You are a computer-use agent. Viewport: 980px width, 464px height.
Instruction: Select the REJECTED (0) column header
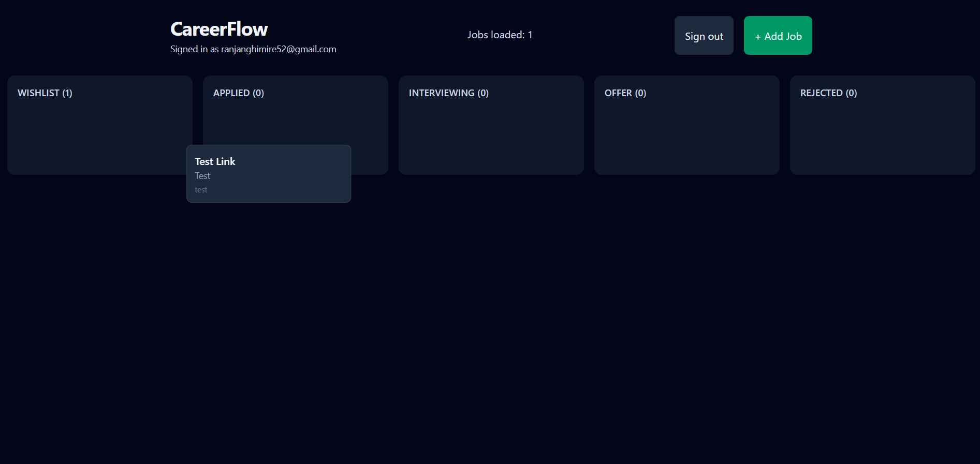828,93
